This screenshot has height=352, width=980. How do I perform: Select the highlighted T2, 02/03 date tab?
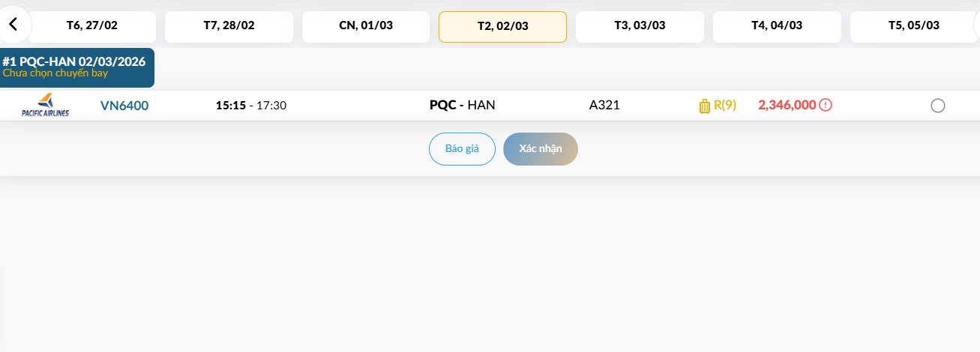(502, 26)
